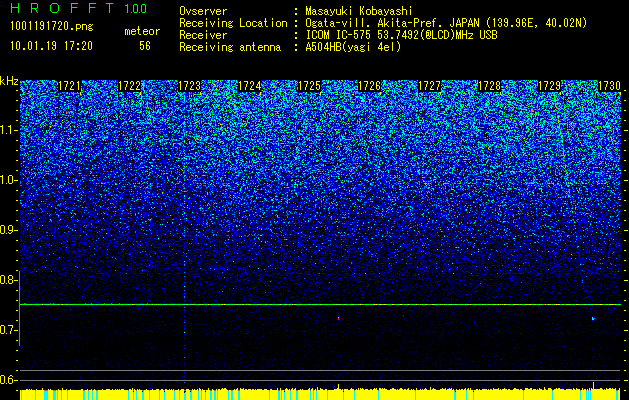Click the 1728 time marker
Viewport: 629px width, 400px height.
(x=489, y=86)
